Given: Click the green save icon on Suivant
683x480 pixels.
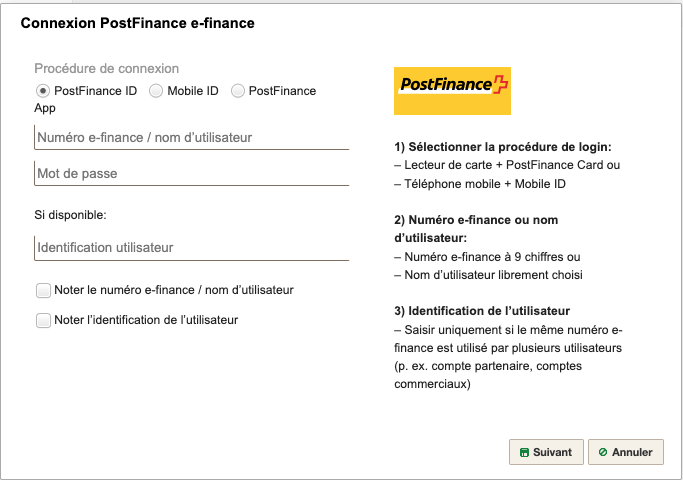Looking at the screenshot, I should pyautogui.click(x=524, y=453).
